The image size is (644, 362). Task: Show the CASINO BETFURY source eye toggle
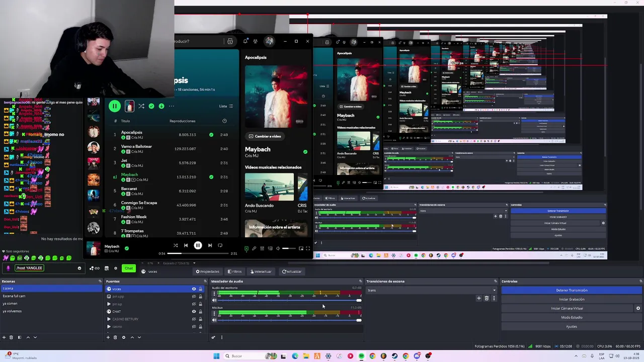(194, 319)
